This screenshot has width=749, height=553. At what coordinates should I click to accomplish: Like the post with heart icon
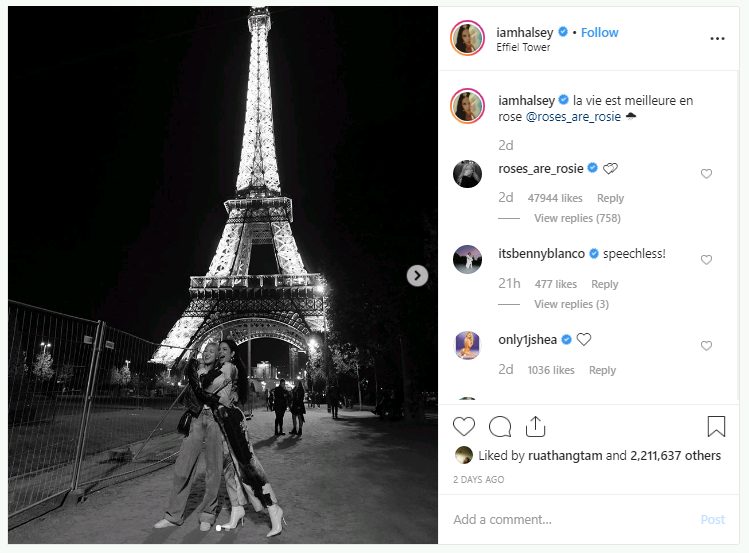tap(464, 427)
